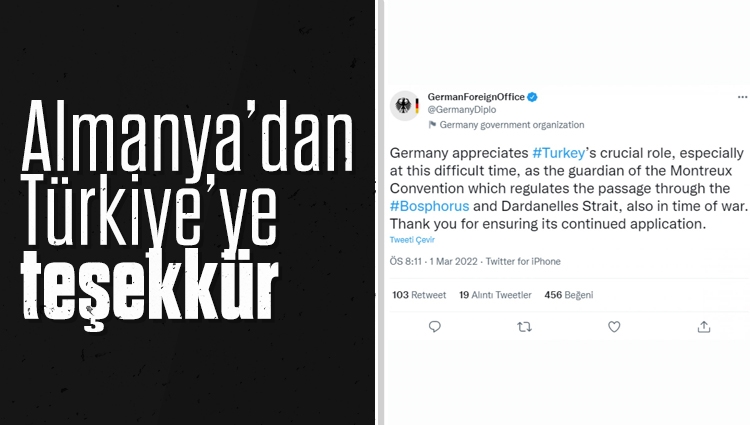View the 19 Alıntı Tweetler list

coord(495,295)
